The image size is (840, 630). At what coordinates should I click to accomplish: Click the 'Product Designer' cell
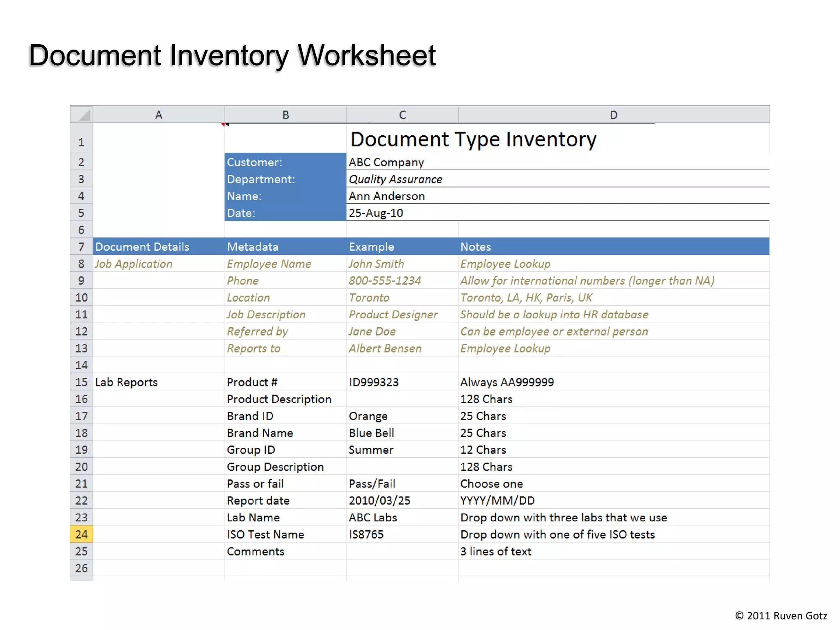(x=402, y=314)
